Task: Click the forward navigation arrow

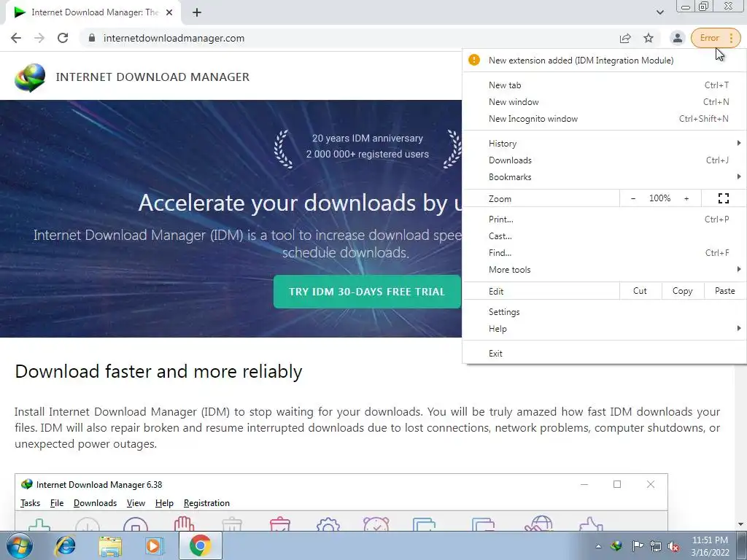Action: [39, 38]
